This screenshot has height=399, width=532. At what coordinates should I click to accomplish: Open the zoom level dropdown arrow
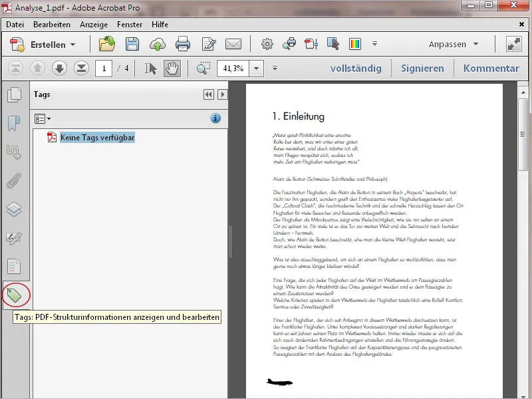257,68
